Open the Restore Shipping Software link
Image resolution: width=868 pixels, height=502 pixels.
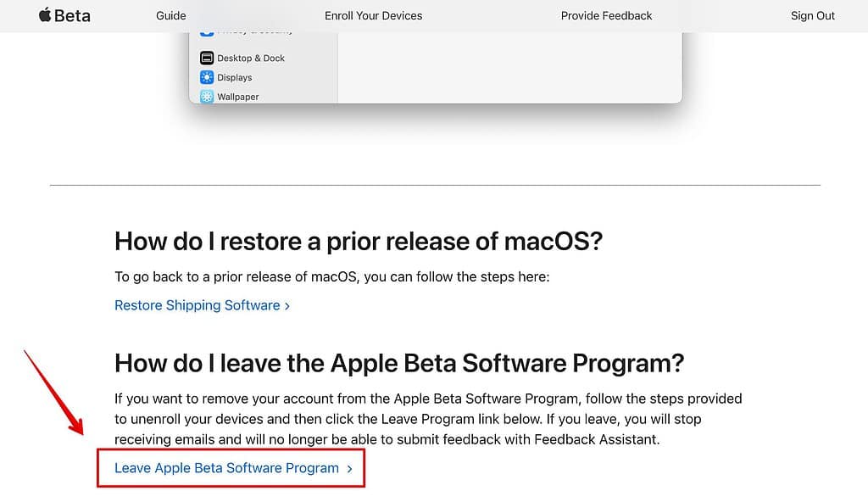pos(196,305)
